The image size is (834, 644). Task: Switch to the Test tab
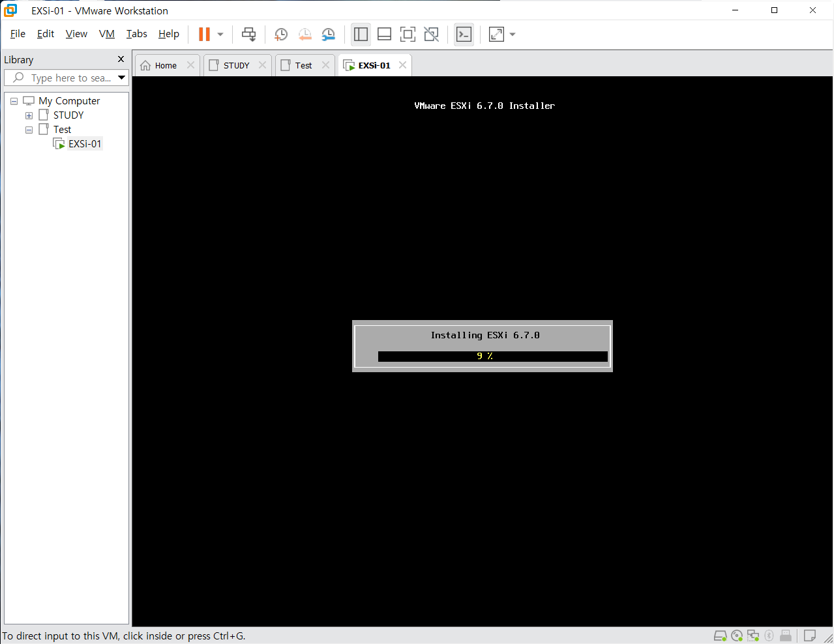(x=303, y=65)
